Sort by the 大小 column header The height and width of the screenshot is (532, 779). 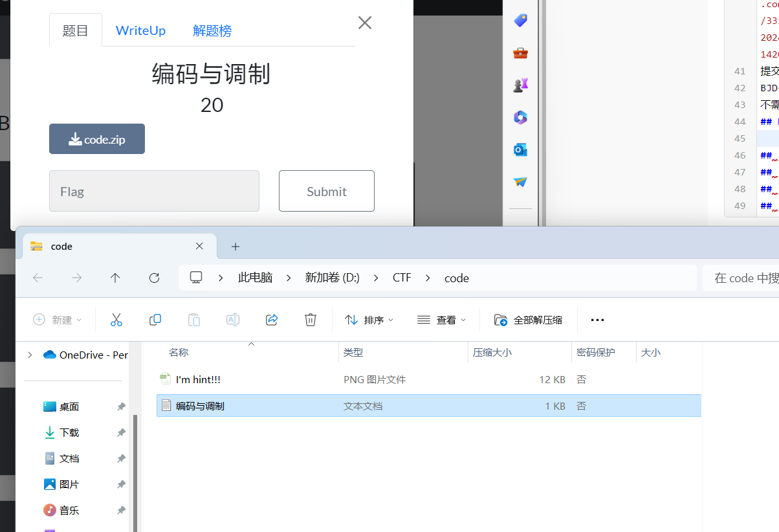pyautogui.click(x=650, y=353)
